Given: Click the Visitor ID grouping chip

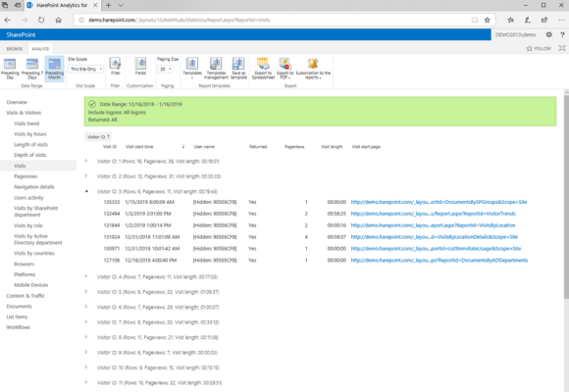Looking at the screenshot, I should 98,137.
